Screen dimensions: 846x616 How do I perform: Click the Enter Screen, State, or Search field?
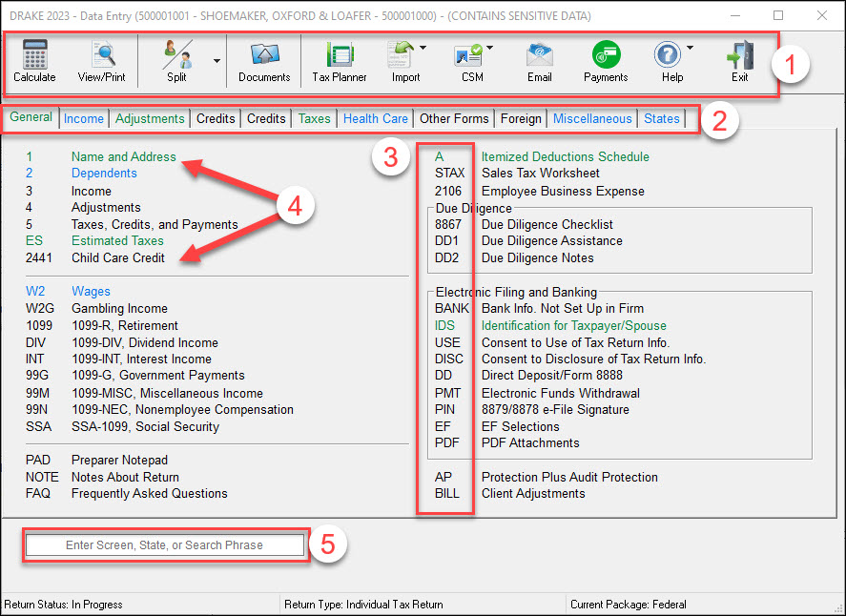[165, 544]
